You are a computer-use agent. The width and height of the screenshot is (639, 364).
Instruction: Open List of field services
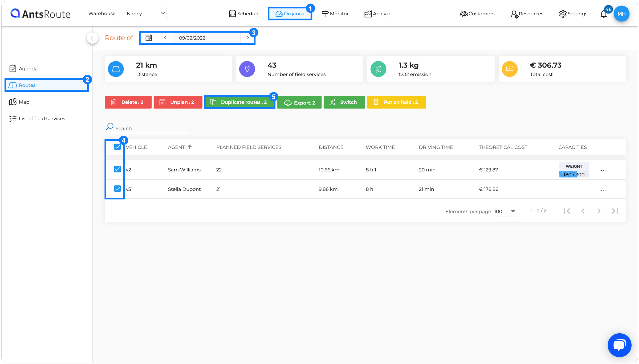[x=37, y=118]
